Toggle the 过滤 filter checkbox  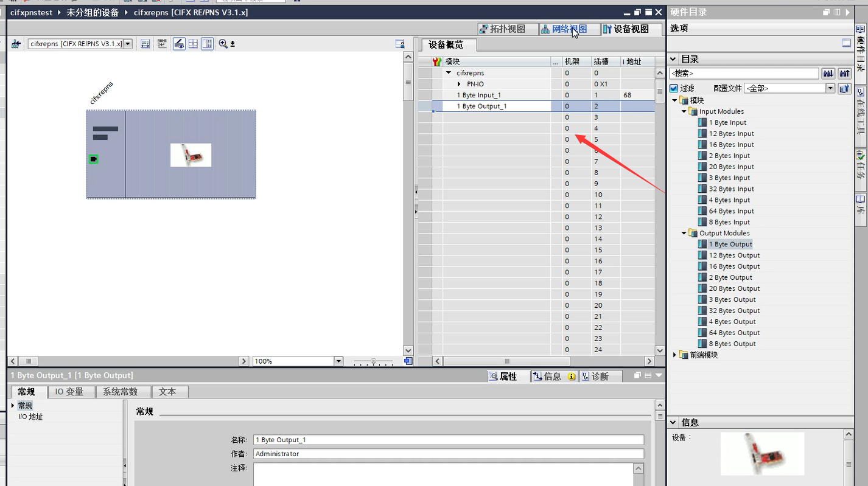(674, 88)
